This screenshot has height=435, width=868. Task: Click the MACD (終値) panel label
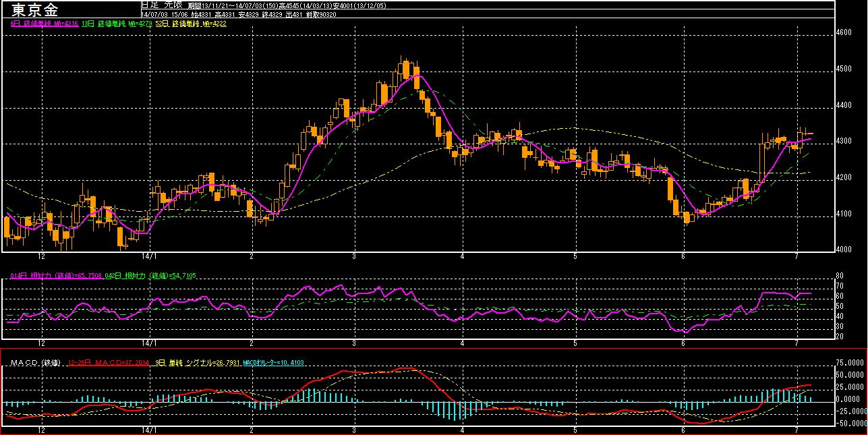coord(36,363)
